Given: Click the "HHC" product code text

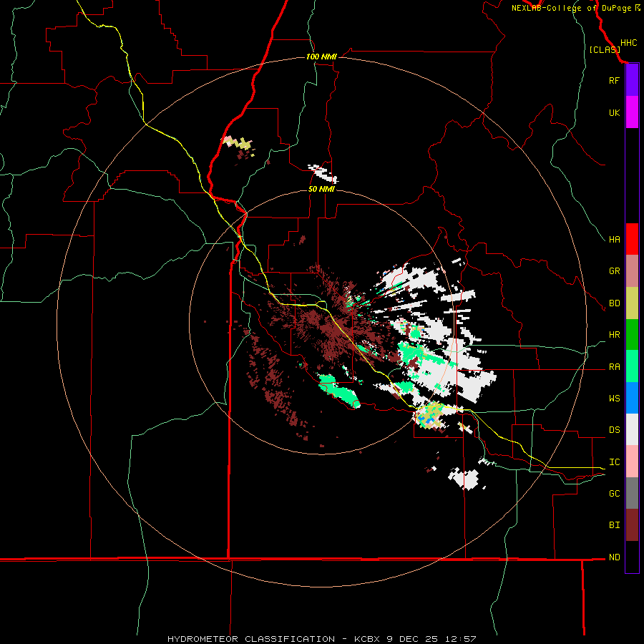Looking at the screenshot, I should point(628,43).
